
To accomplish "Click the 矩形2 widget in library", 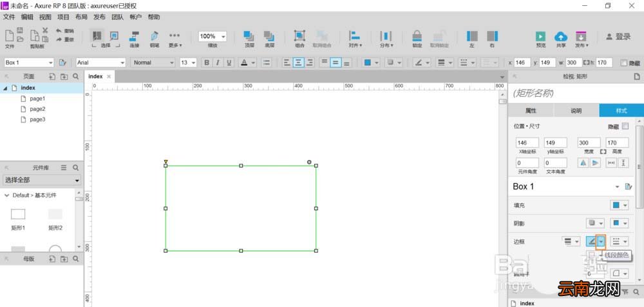I will (x=55, y=214).
